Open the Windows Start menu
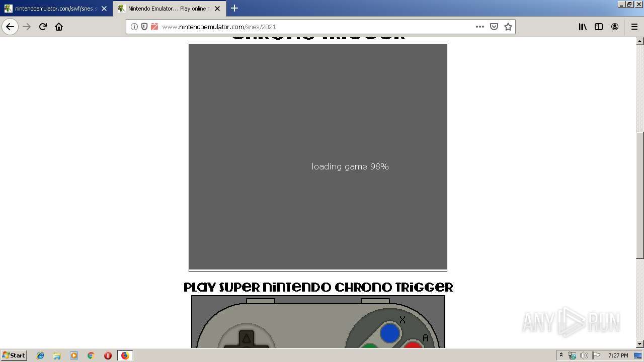 pos(14,355)
